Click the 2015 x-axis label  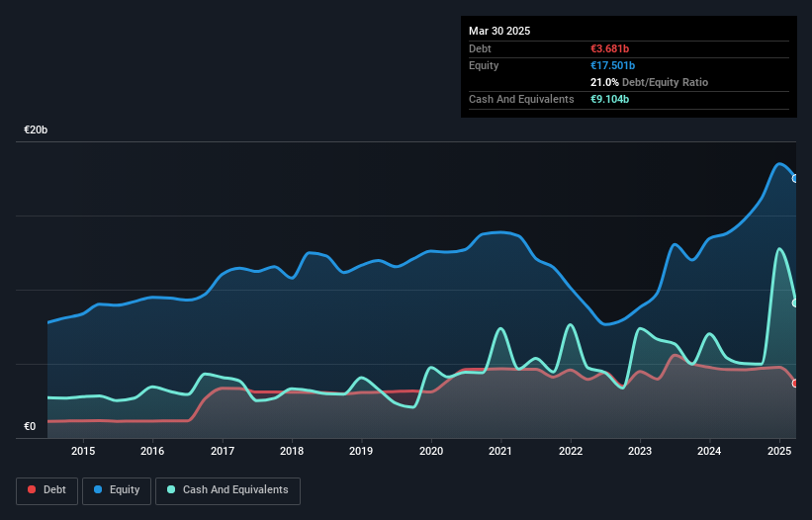coord(83,451)
